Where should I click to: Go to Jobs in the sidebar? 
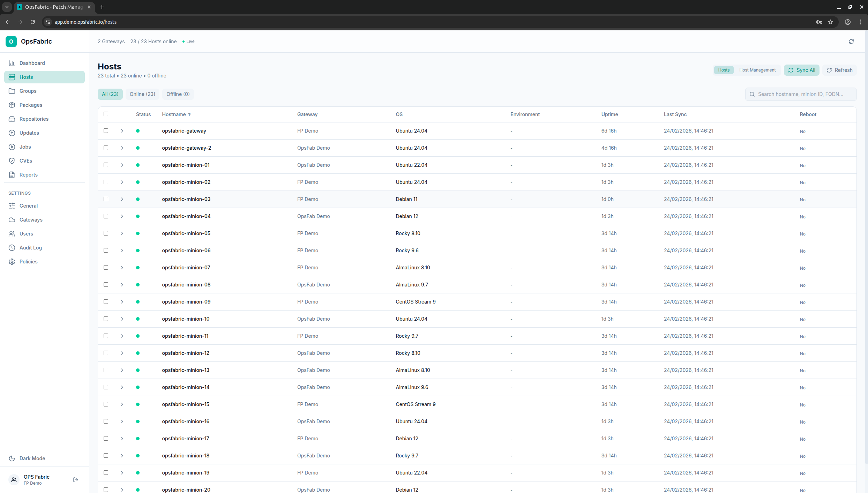[x=25, y=147]
